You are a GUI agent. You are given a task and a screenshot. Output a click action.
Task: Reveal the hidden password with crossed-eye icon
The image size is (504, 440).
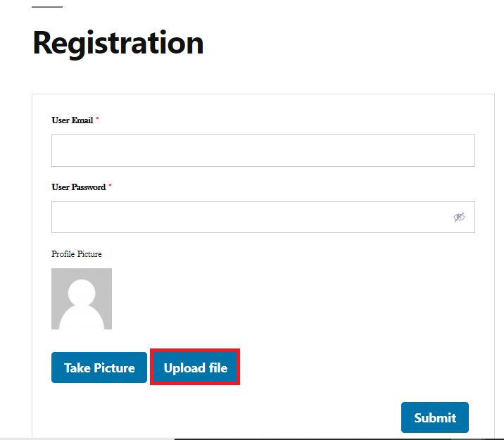coord(459,217)
